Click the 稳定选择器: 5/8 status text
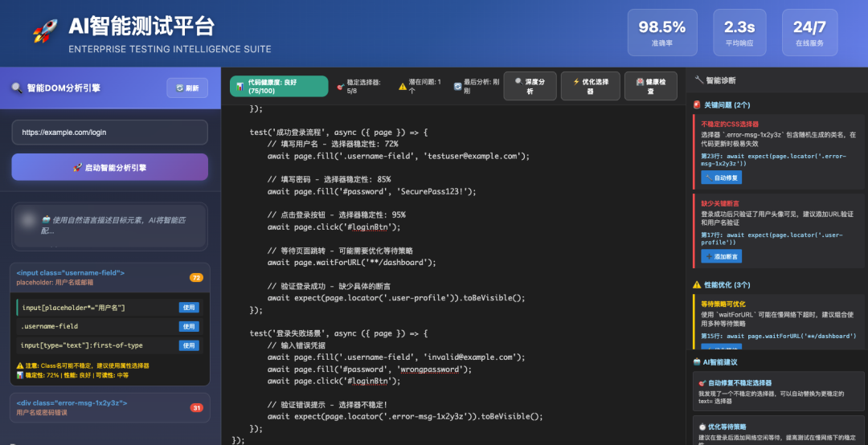The image size is (868, 445). tap(358, 86)
